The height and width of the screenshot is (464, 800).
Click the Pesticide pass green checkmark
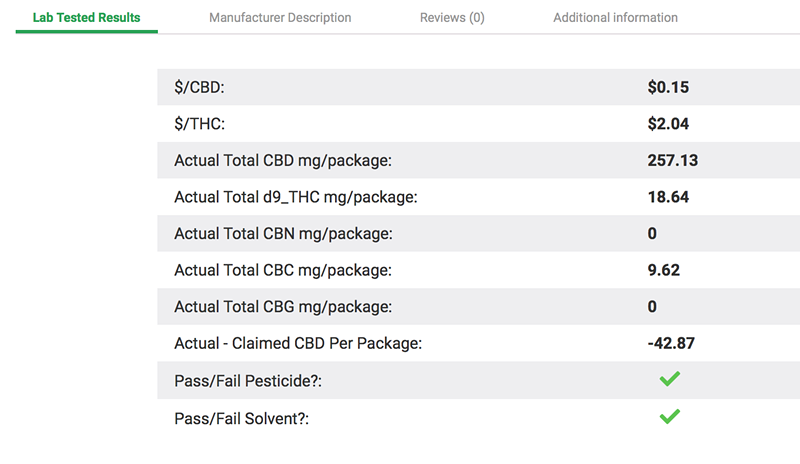(x=669, y=379)
